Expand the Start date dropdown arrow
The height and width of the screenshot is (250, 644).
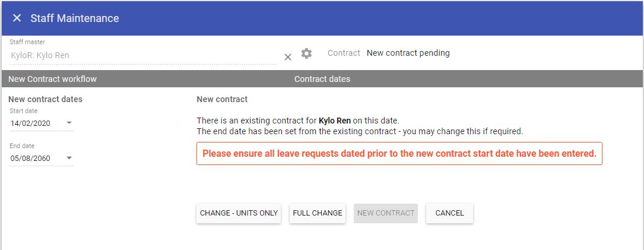point(69,123)
